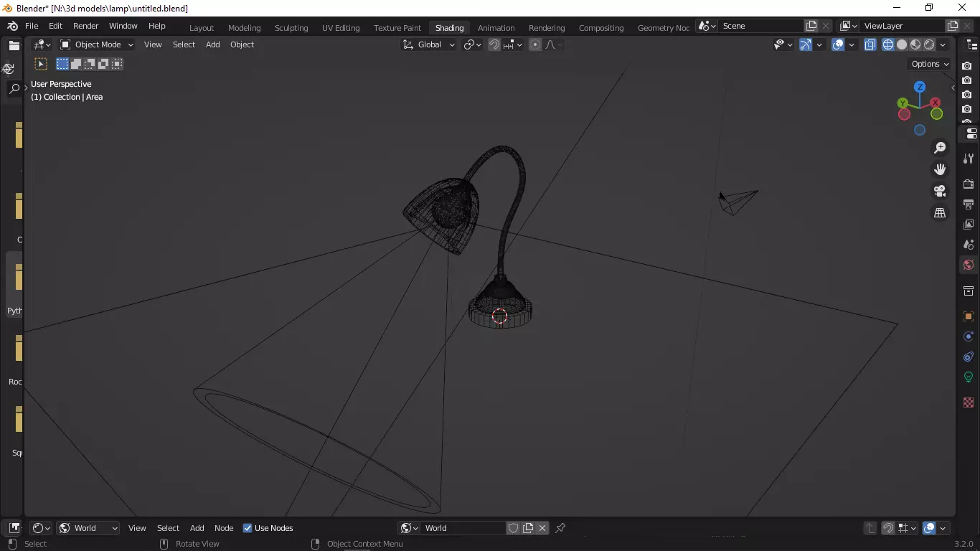
Task: Choose set new selection mode icon
Action: [x=62, y=64]
